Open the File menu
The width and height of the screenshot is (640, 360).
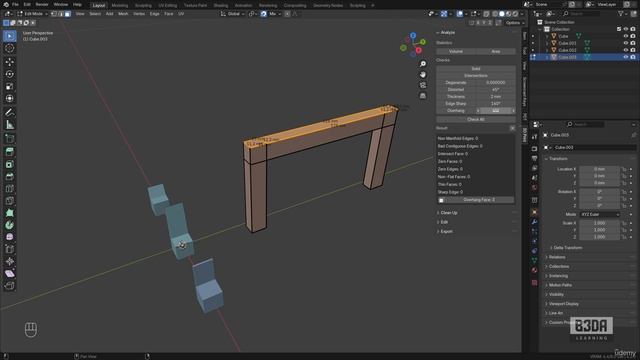click(15, 4)
